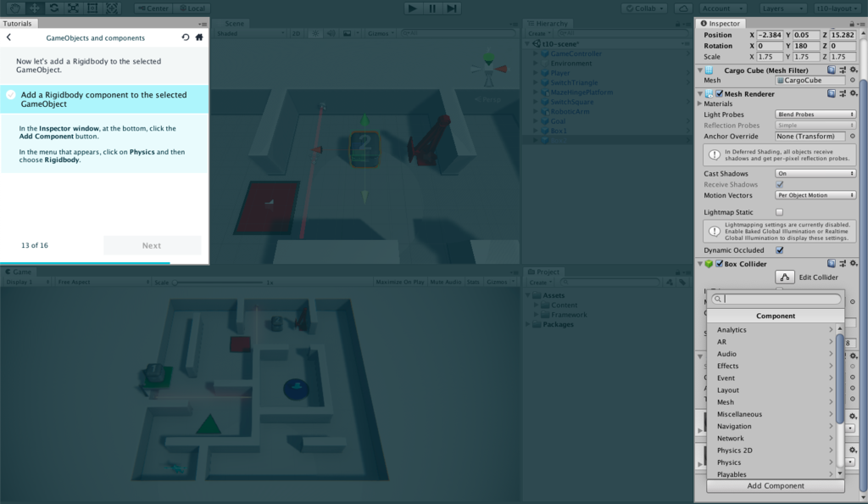Screen dimensions: 868x504
Task: Click Next in the Tutorials panel
Action: tap(152, 245)
